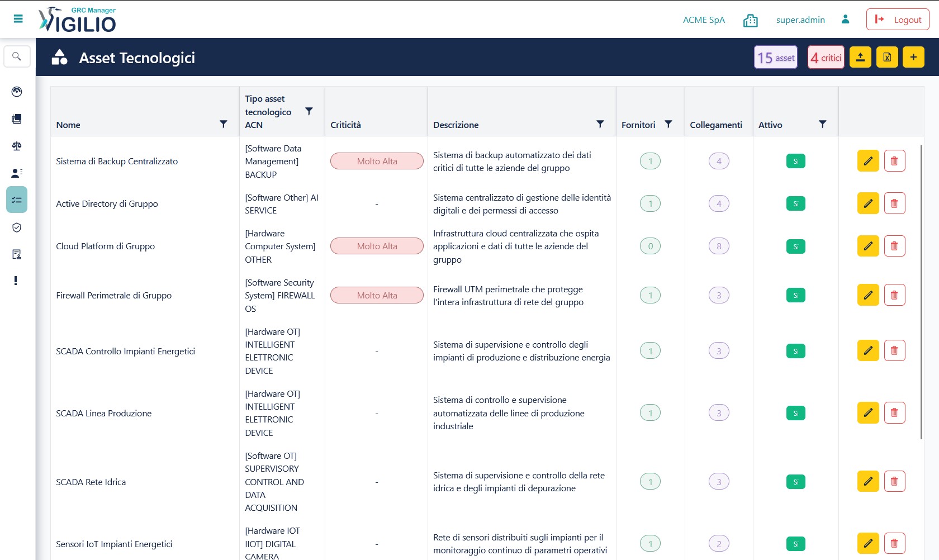
Task: Select the highlighted checklist sidebar icon
Action: click(17, 200)
